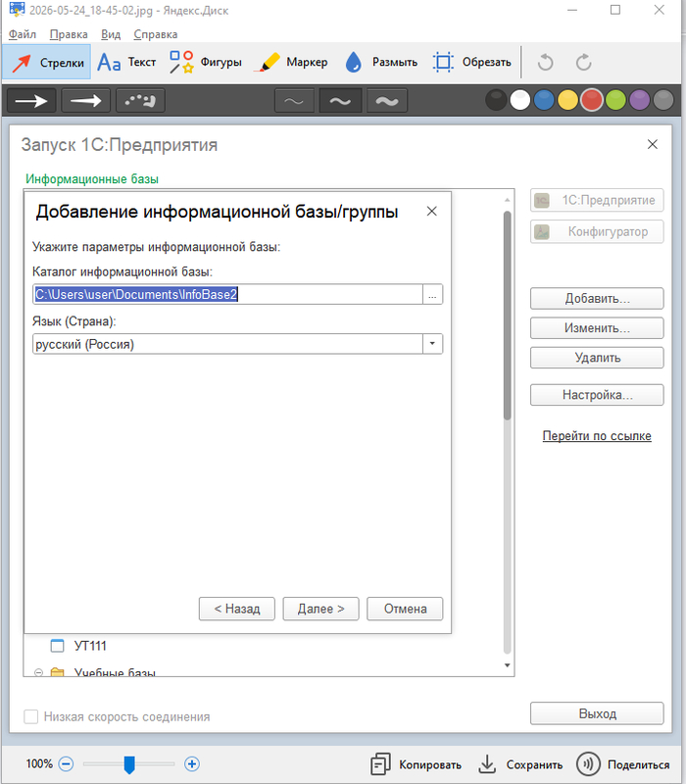Close the Добавление информационной базы dialog
Viewport: 686px width, 784px height.
pyautogui.click(x=432, y=212)
